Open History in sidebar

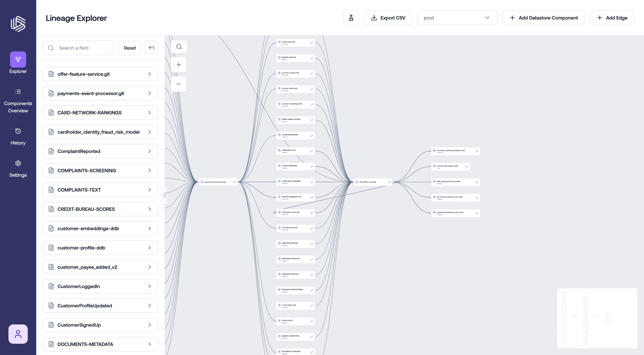pyautogui.click(x=18, y=136)
